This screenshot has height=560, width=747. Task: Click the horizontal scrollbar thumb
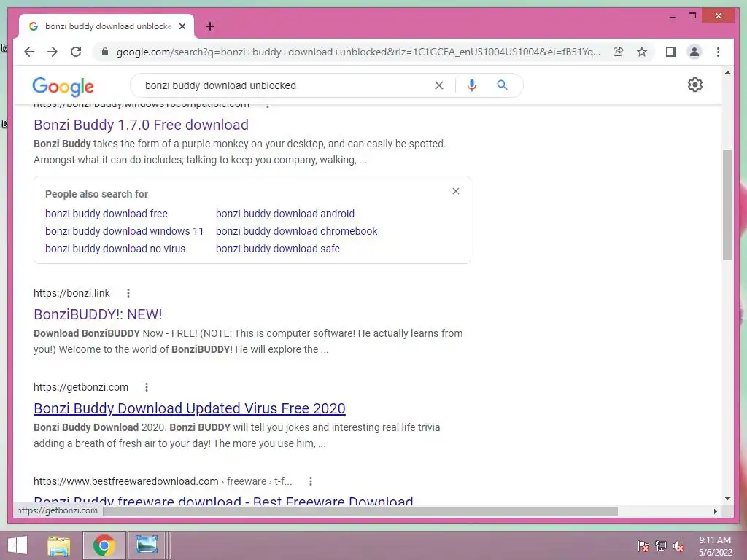point(360,511)
